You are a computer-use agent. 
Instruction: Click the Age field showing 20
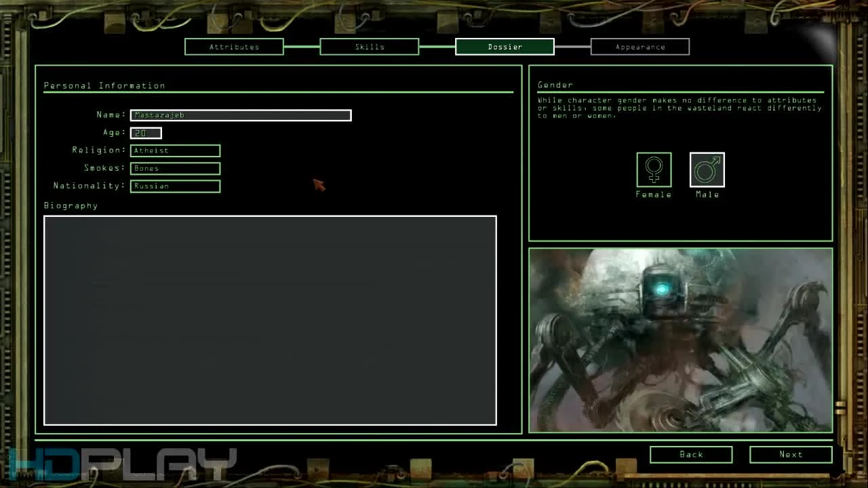coord(145,133)
